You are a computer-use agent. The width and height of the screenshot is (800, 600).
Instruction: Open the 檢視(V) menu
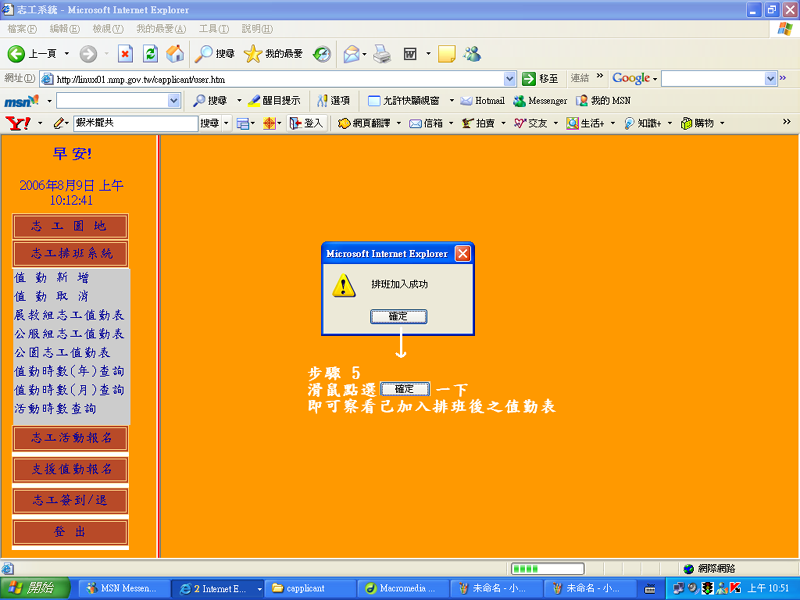pos(108,29)
